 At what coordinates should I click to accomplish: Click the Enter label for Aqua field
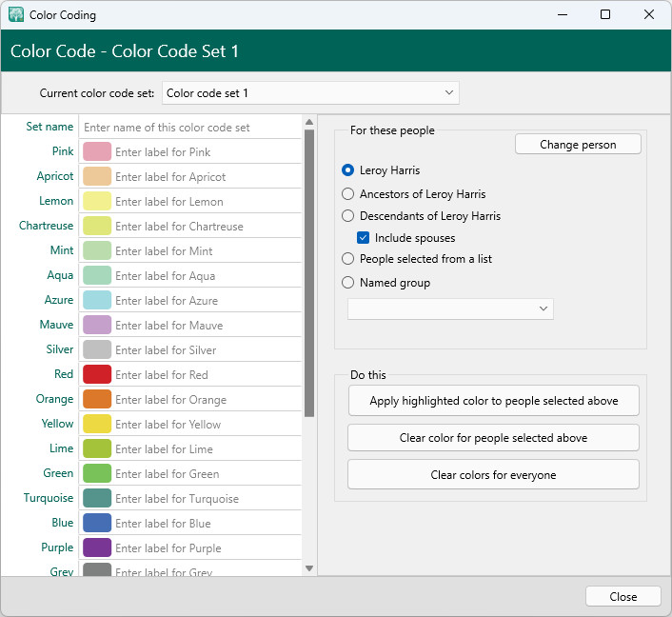[x=208, y=276]
